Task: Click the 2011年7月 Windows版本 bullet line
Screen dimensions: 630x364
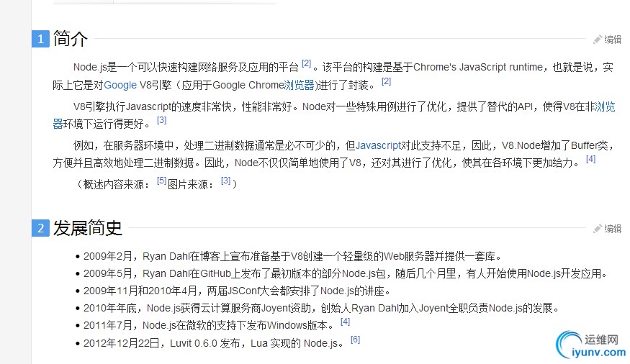Action: pyautogui.click(x=208, y=325)
